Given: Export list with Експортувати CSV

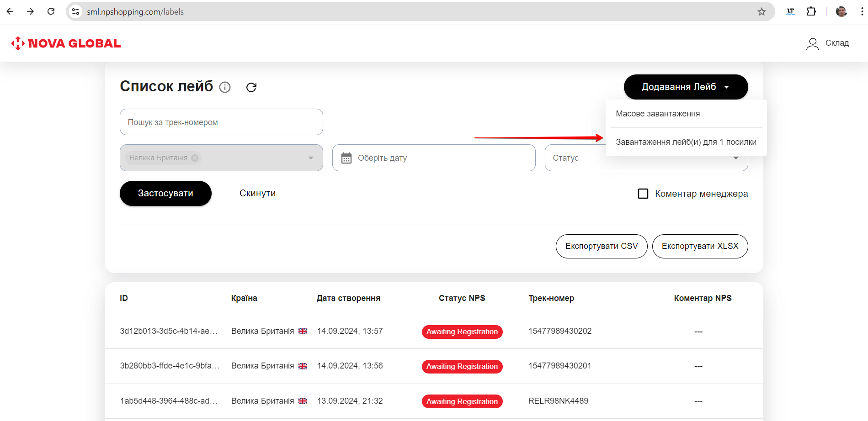Looking at the screenshot, I should pyautogui.click(x=602, y=246).
